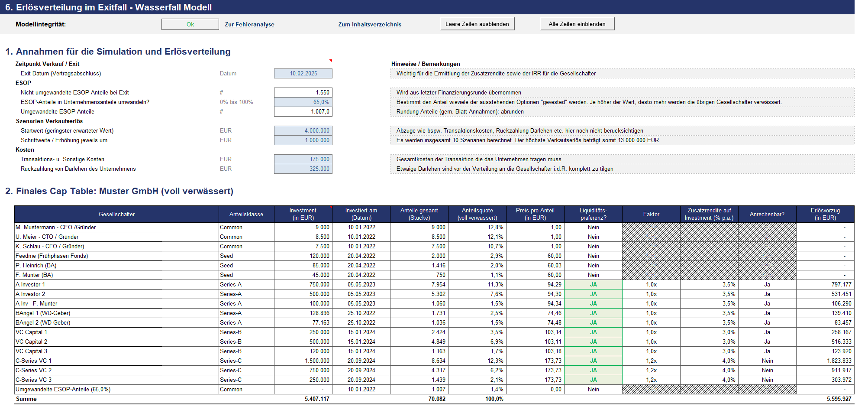Select the Darlehen repayment cell 325.000
The width and height of the screenshot is (868, 413).
click(x=303, y=169)
